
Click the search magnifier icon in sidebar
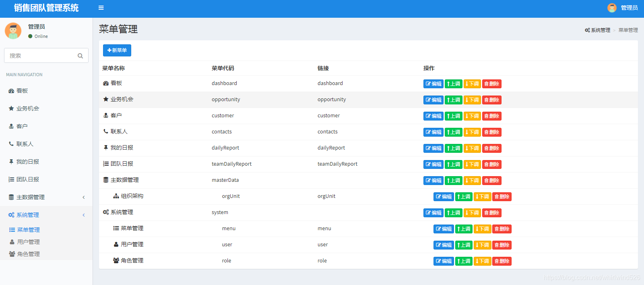point(80,56)
